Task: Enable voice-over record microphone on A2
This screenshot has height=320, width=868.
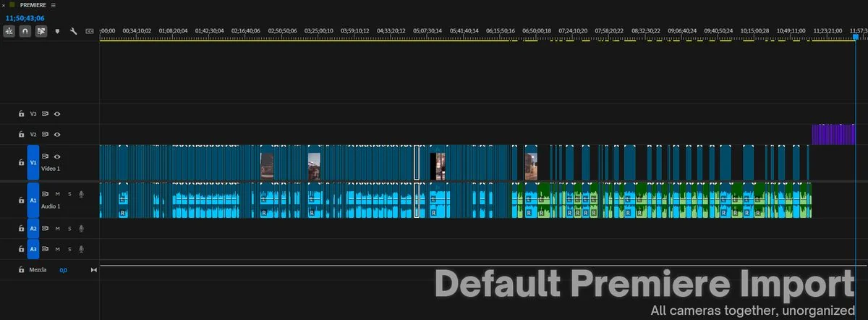Action: click(81, 229)
